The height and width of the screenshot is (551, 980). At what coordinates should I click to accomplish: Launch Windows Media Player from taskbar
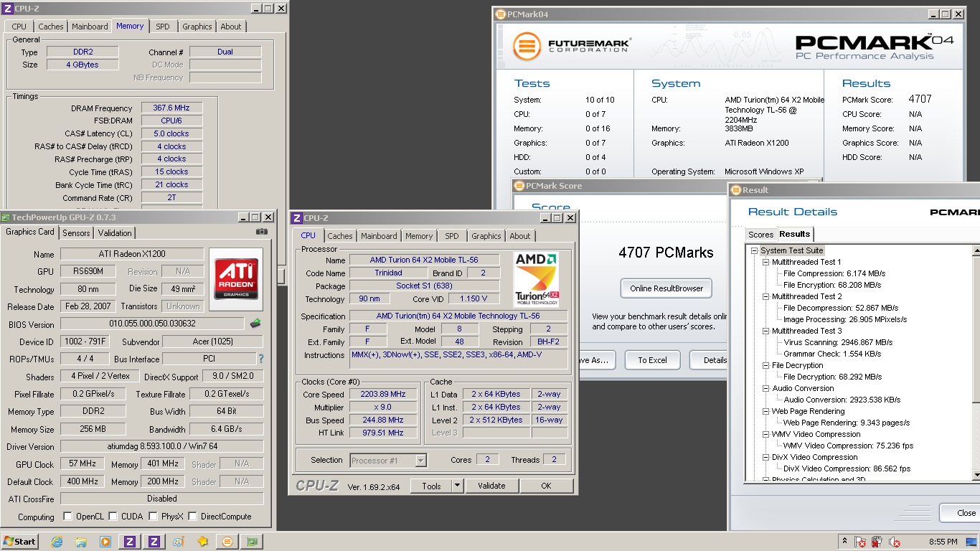click(x=105, y=542)
